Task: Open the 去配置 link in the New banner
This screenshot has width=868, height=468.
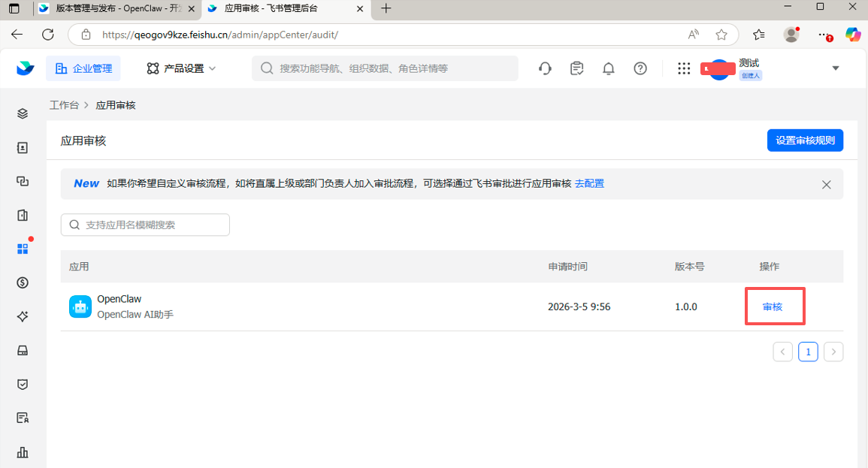Action: click(589, 183)
